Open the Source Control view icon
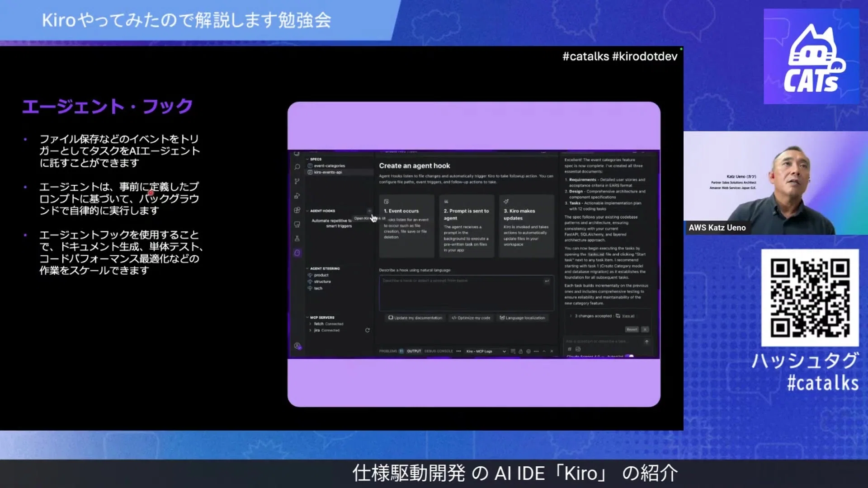Viewport: 868px width, 488px height. pyautogui.click(x=297, y=181)
